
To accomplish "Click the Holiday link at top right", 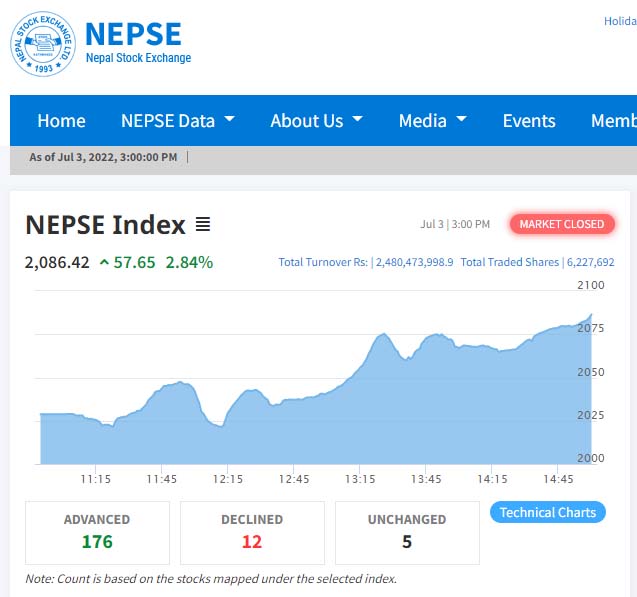I will pyautogui.click(x=620, y=21).
